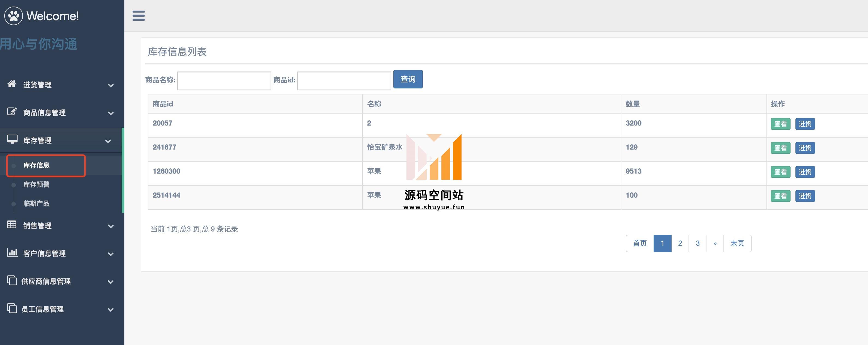Click the 库存信息列表 heading
Image resolution: width=868 pixels, height=345 pixels.
[177, 52]
